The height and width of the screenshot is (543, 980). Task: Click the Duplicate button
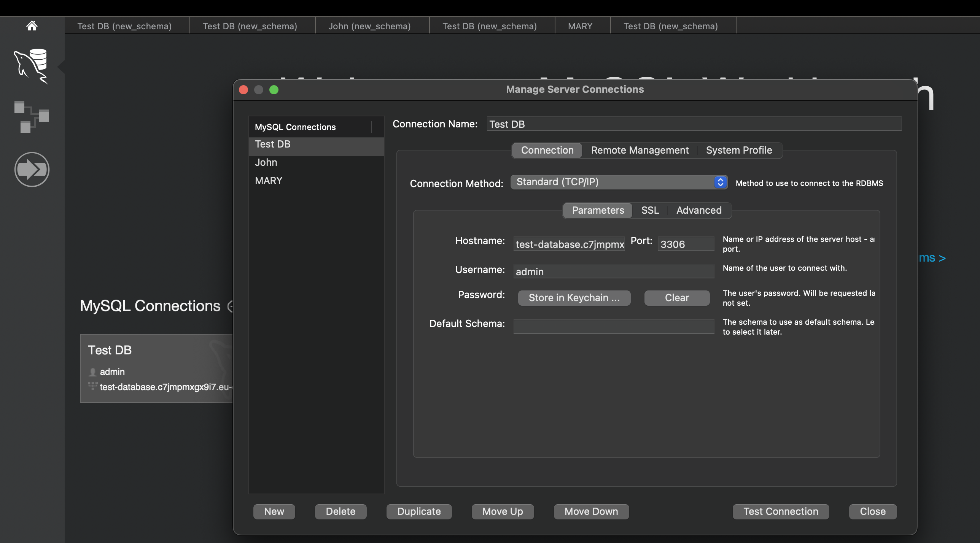(419, 511)
